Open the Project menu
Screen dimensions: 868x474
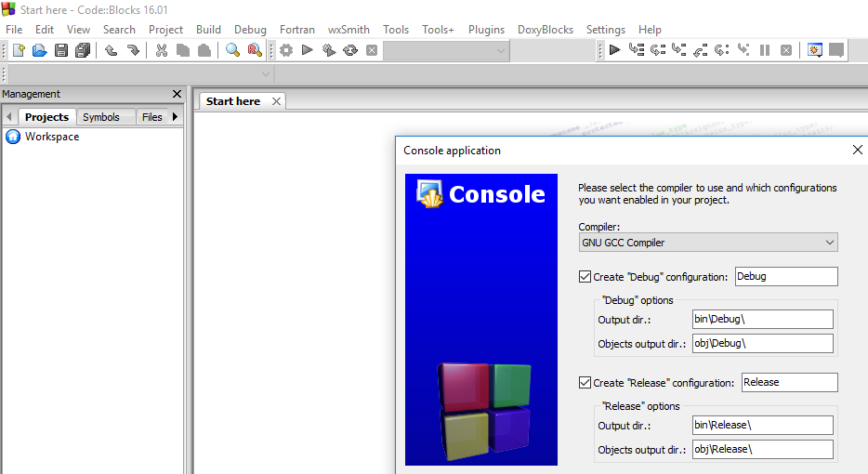[x=165, y=30]
